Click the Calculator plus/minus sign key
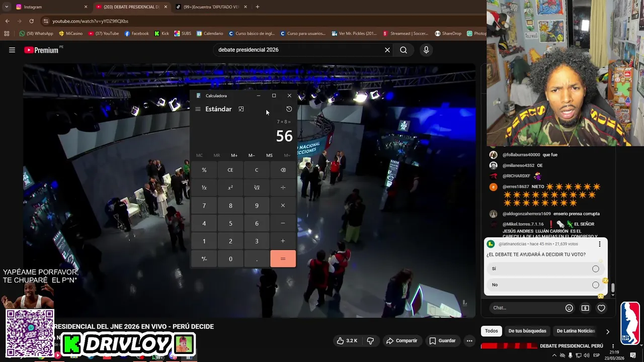644x362 pixels. click(204, 259)
